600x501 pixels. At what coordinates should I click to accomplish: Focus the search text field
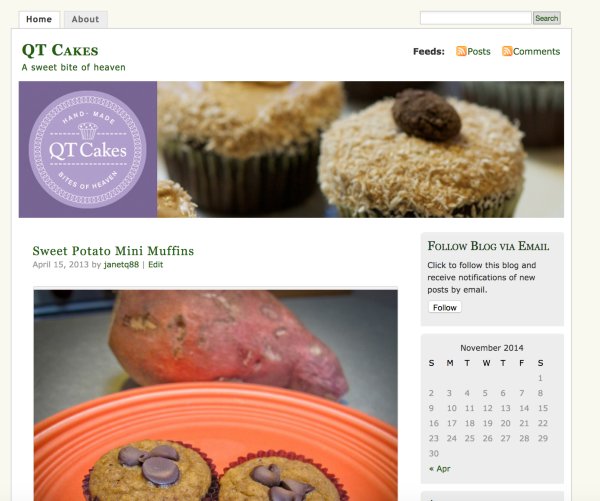pos(476,18)
